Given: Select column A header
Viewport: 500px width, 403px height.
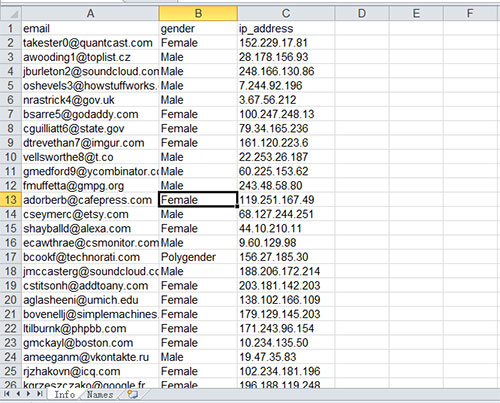Looking at the screenshot, I should coord(90,13).
